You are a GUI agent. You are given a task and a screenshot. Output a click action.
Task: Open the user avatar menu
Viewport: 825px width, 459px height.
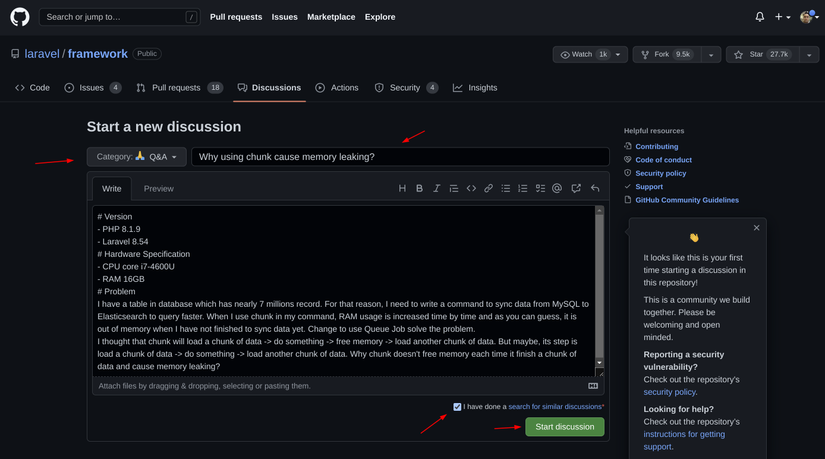point(809,17)
